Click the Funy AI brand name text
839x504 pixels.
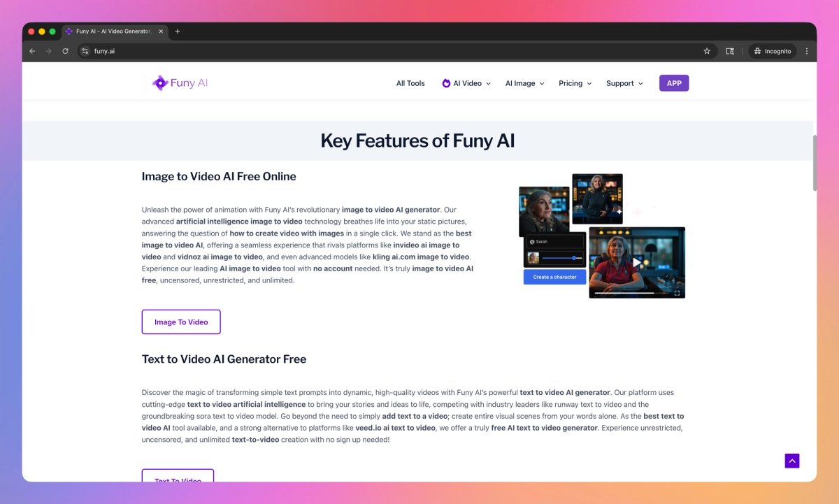[189, 83]
